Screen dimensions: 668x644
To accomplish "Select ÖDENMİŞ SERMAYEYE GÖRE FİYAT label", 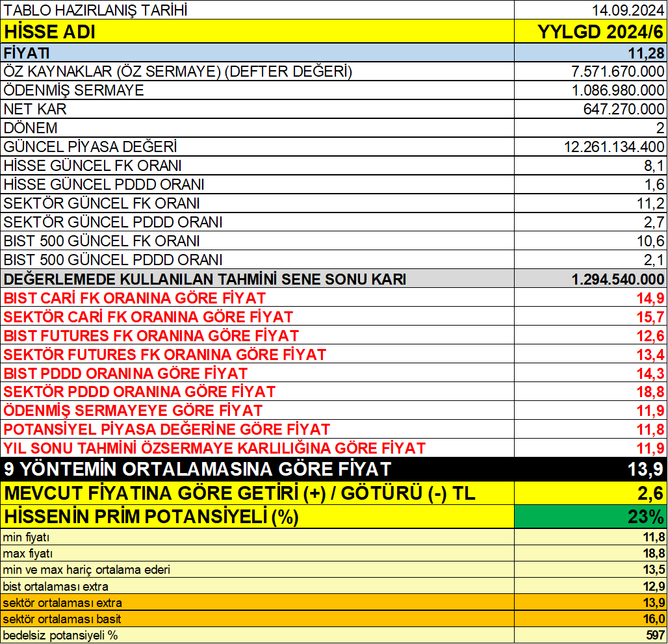I will click(x=133, y=411).
